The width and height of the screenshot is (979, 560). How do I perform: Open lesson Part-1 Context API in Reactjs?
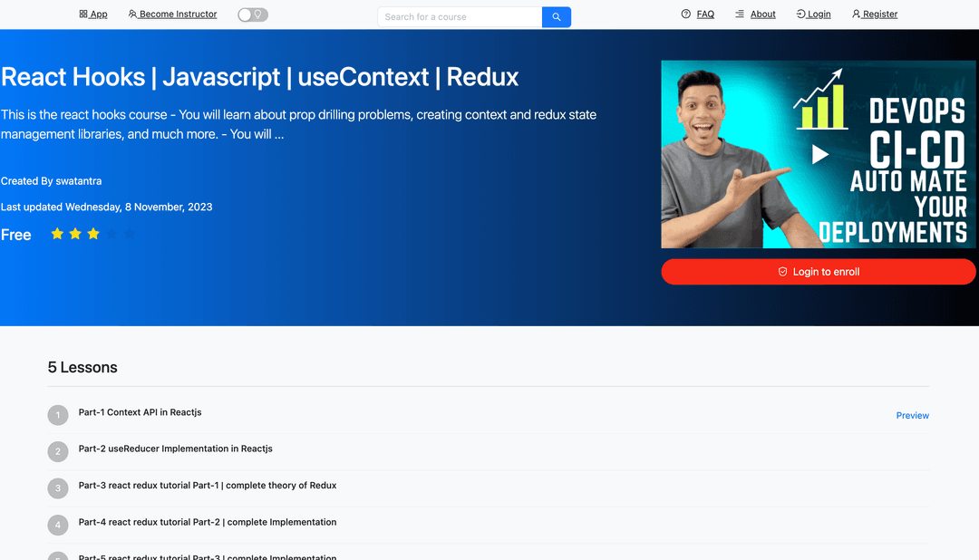point(140,412)
